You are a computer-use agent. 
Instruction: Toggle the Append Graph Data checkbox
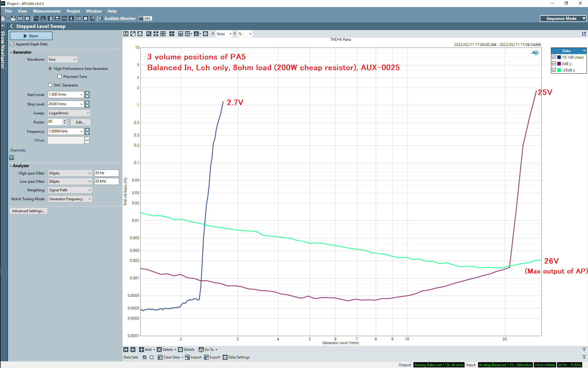click(x=13, y=44)
